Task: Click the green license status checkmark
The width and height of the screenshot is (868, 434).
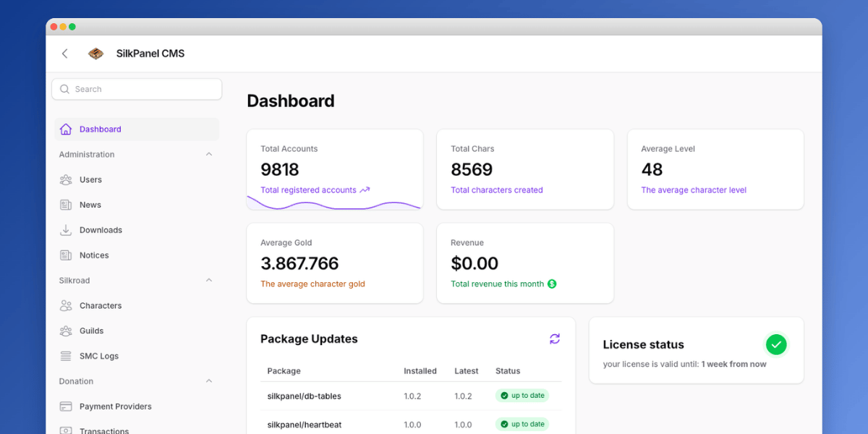Action: pyautogui.click(x=776, y=344)
